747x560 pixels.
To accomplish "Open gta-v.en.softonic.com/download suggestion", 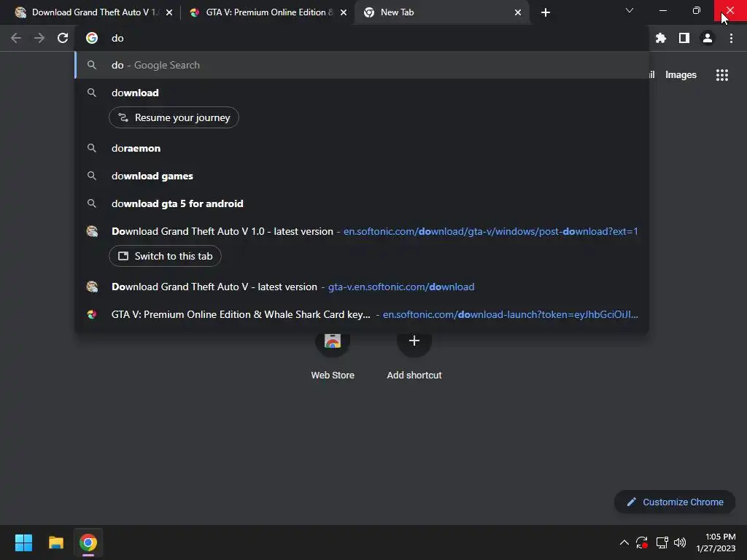I will tap(362, 287).
